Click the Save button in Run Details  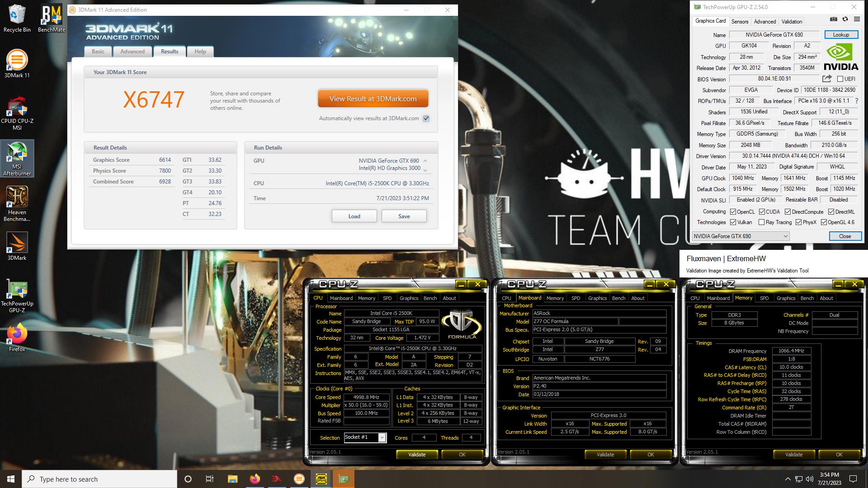point(404,216)
